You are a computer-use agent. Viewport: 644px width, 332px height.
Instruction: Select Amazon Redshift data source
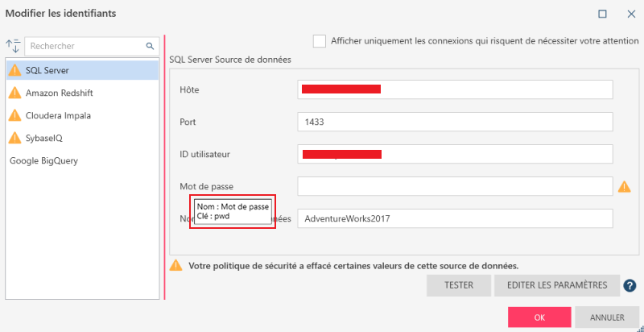pyautogui.click(x=60, y=93)
